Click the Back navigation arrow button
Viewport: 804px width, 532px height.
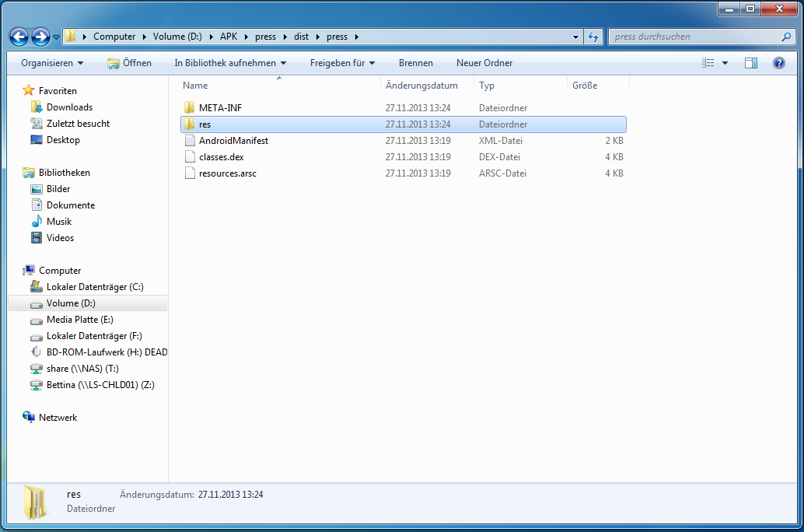point(19,37)
